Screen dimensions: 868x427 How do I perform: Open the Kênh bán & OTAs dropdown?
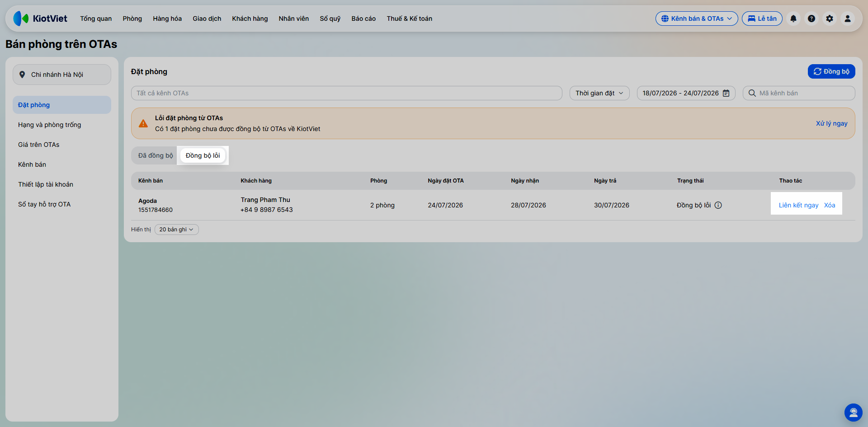697,19
